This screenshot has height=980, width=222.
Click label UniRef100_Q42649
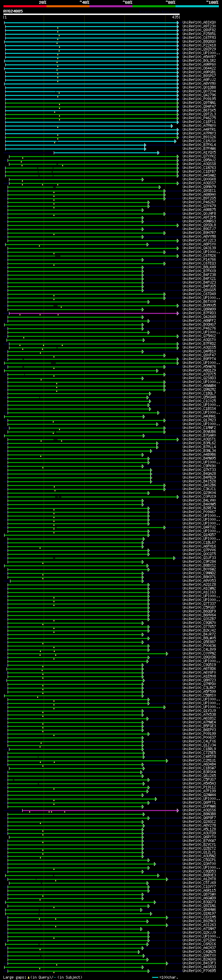coord(199,317)
